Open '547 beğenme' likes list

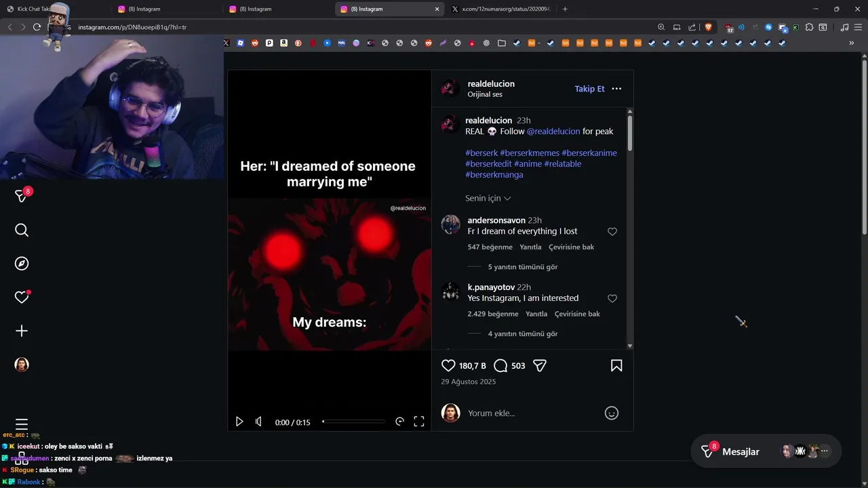tap(490, 247)
